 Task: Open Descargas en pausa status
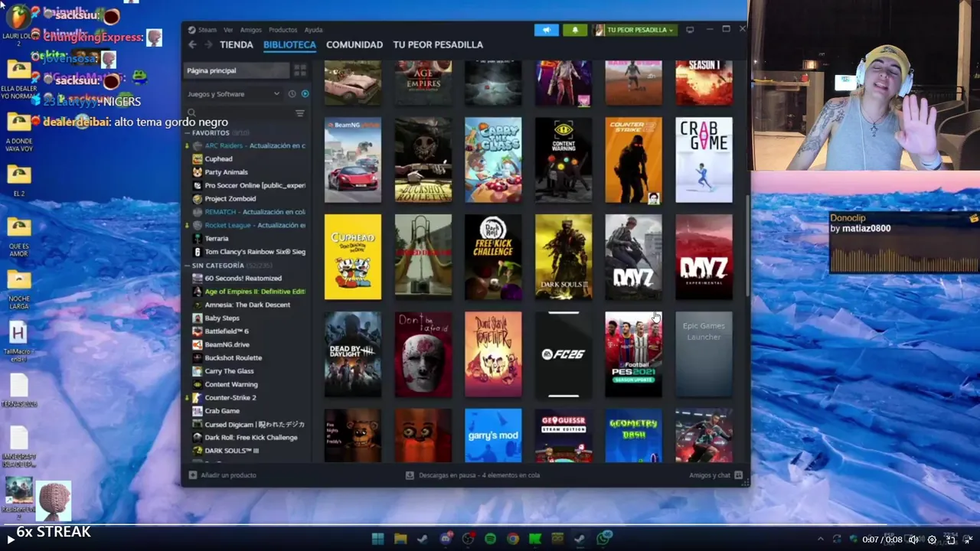tap(472, 475)
